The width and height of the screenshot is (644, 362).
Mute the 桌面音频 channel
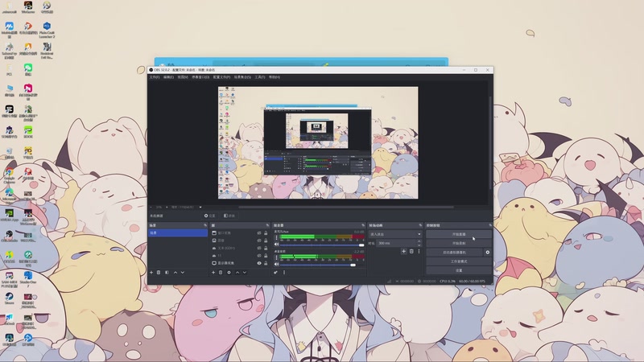(x=276, y=265)
